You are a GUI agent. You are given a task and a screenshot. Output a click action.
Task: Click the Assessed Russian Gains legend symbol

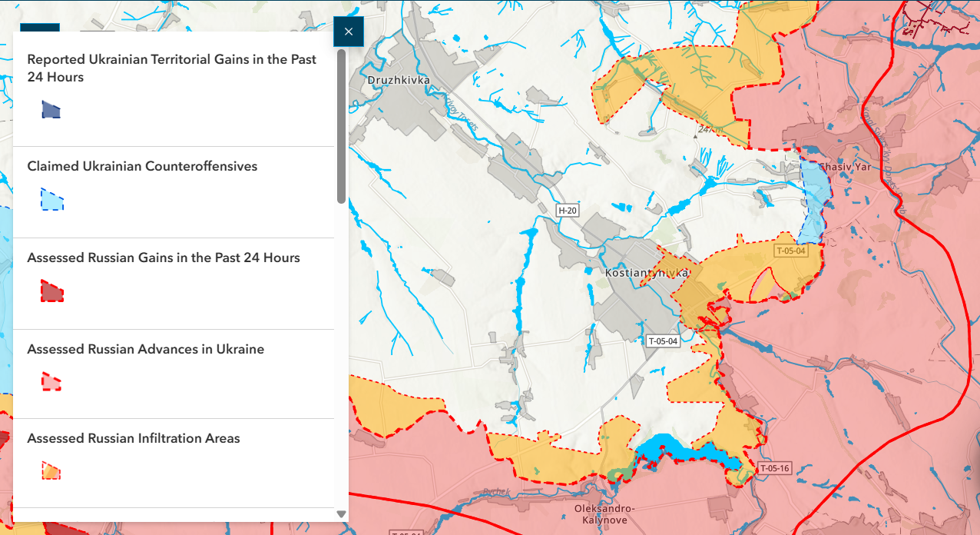point(51,291)
